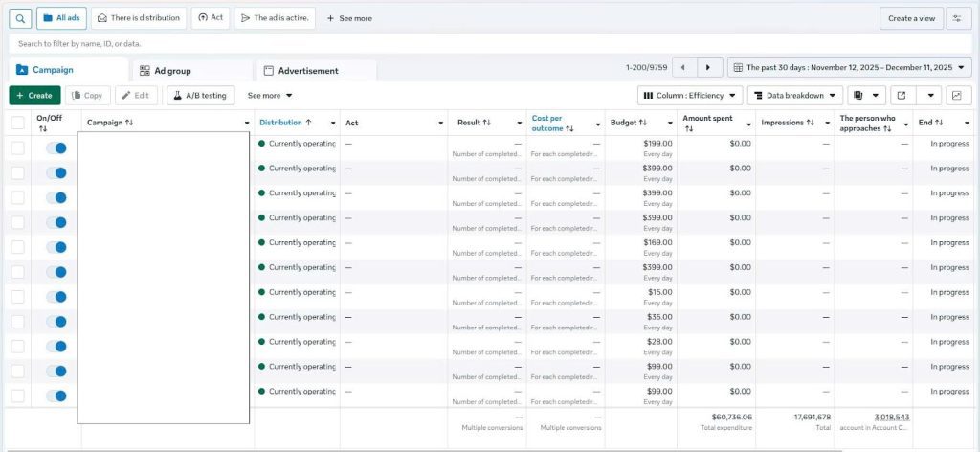Sort by Amount spent using its sort arrows

tap(689, 128)
